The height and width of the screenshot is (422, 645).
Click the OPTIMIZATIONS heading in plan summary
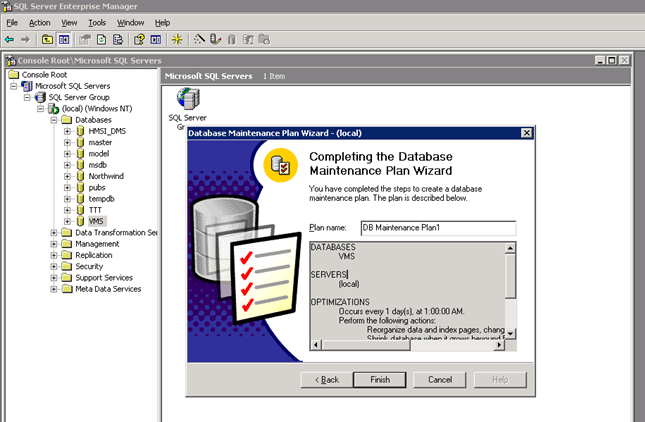click(340, 302)
